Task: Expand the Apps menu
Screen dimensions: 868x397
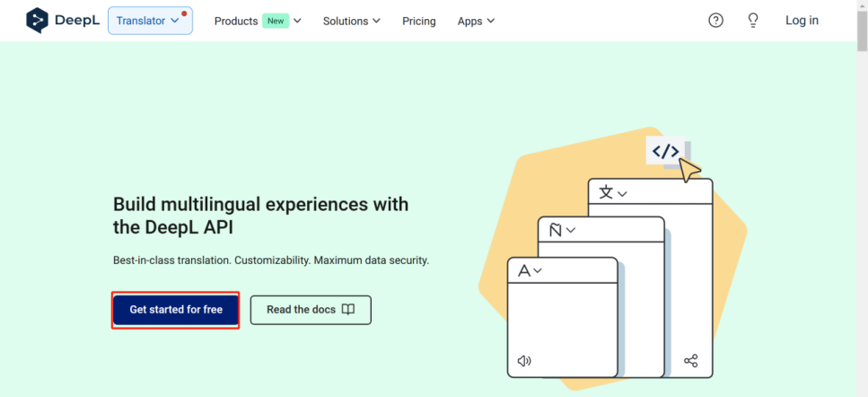Action: 476,21
